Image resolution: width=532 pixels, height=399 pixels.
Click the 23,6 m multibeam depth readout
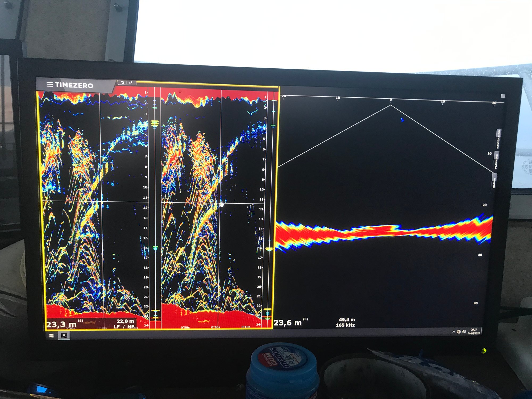click(288, 323)
